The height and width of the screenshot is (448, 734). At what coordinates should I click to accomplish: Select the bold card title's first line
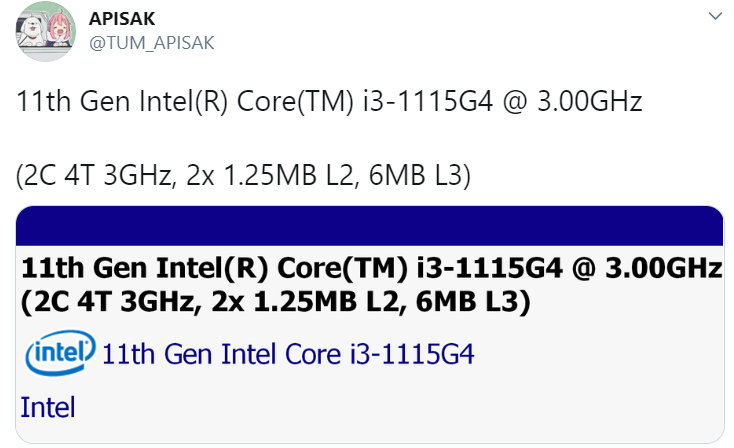pyautogui.click(x=369, y=269)
